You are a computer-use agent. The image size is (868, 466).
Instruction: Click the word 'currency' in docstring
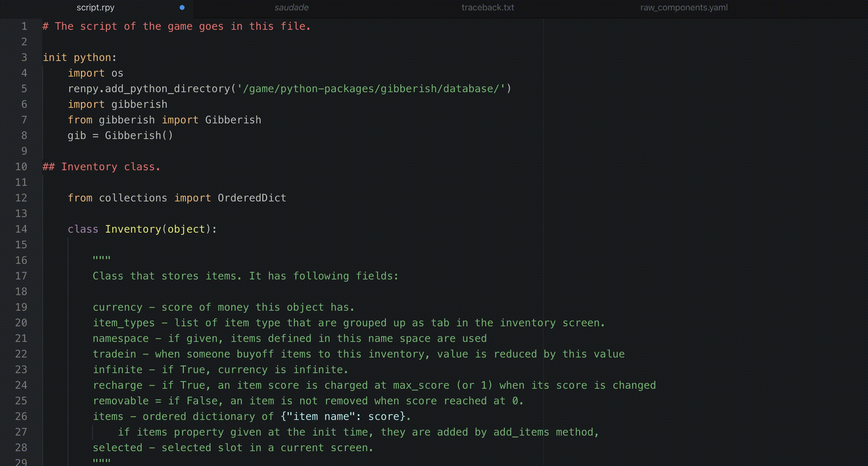click(117, 307)
